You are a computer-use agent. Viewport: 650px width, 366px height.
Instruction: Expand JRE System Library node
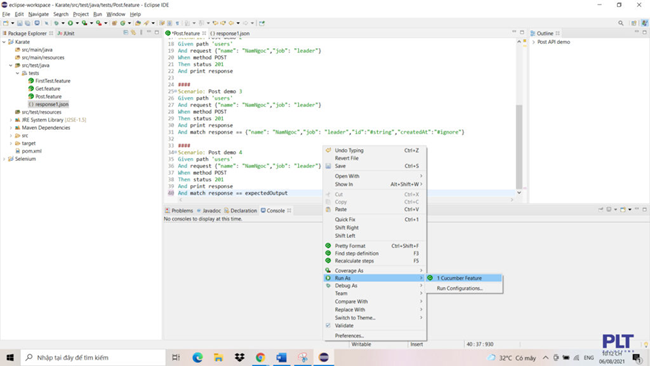click(x=11, y=120)
